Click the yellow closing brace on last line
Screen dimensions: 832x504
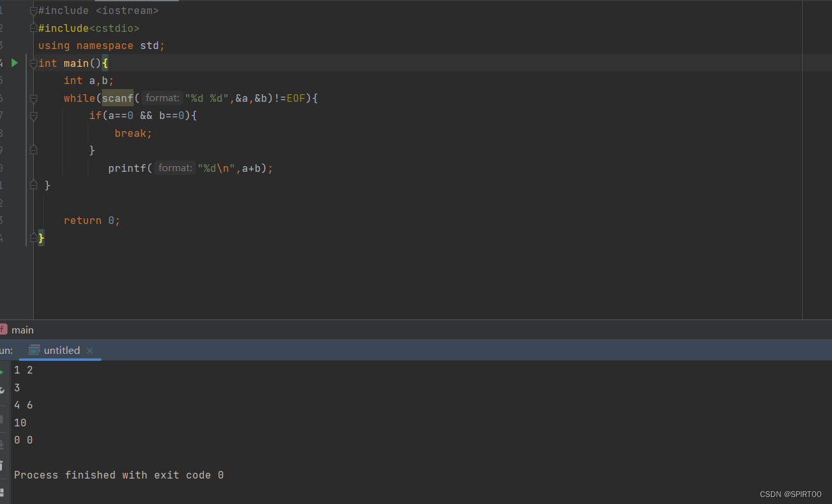click(41, 238)
